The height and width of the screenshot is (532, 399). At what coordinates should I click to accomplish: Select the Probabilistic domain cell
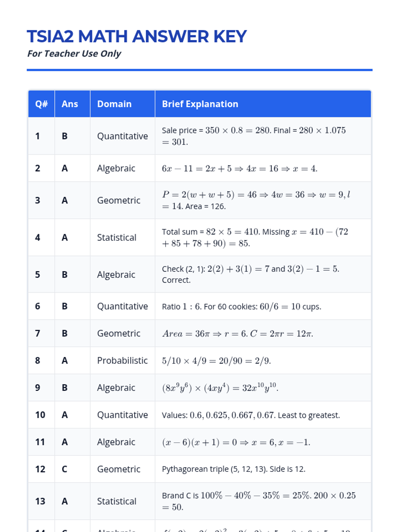[x=122, y=360]
